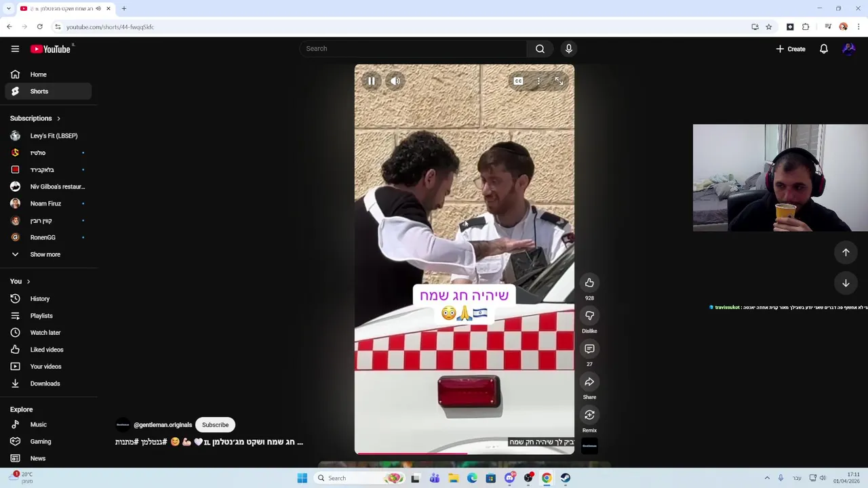Open Watch later list

(x=48, y=333)
